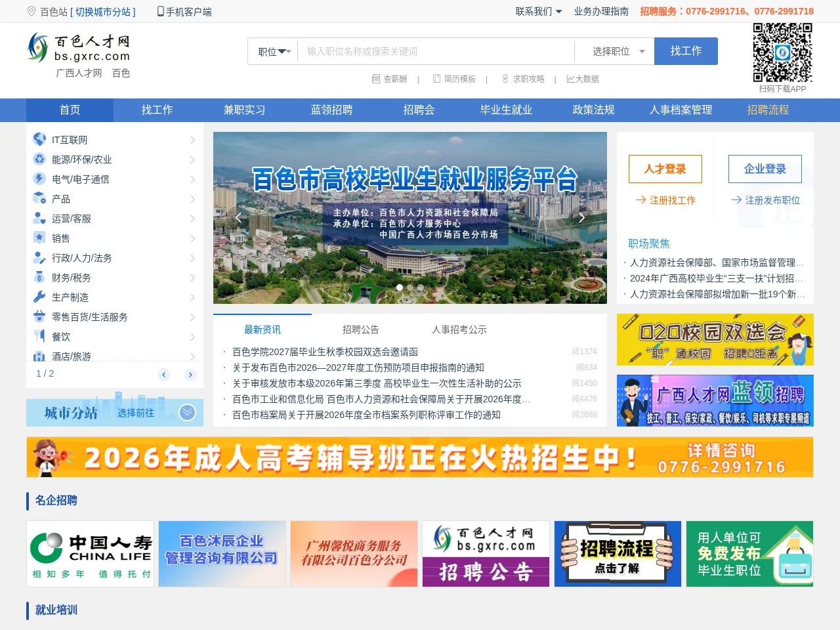Select the second carousel indicator dot
Image resolution: width=840 pixels, height=630 pixels.
[x=410, y=287]
